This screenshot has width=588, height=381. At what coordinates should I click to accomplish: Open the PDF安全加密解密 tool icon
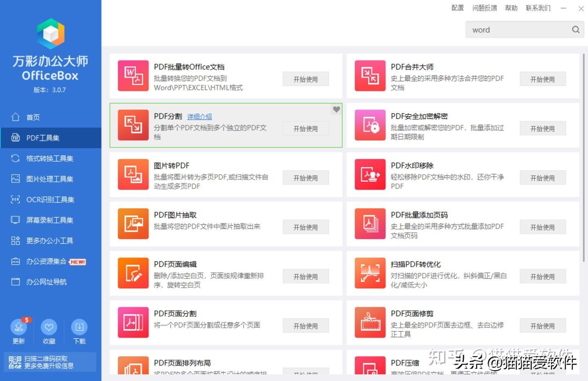click(370, 125)
